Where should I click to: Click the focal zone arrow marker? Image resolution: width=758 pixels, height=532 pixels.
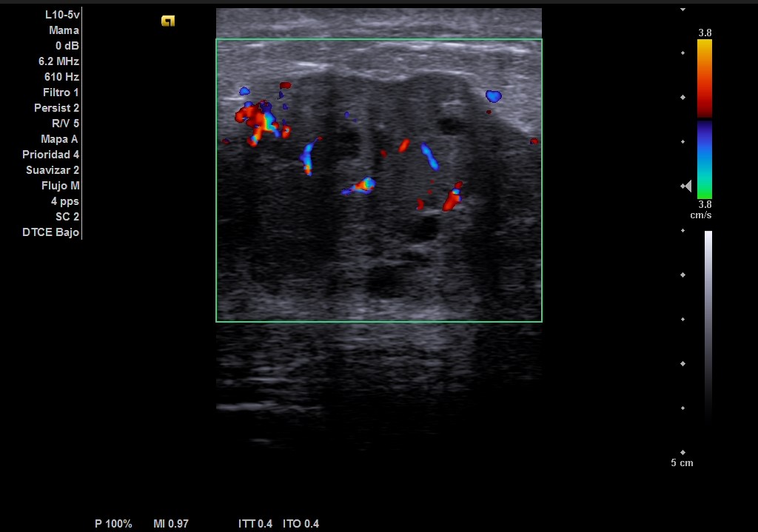(687, 186)
